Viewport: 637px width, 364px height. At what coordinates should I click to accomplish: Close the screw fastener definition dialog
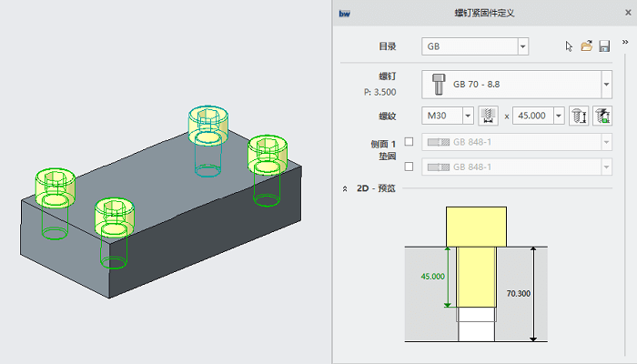(628, 13)
